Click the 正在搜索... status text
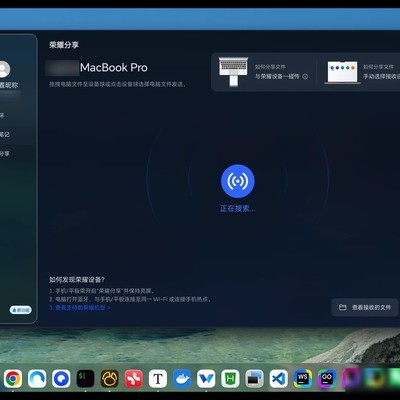Viewport: 400px width, 400px height. tap(238, 209)
